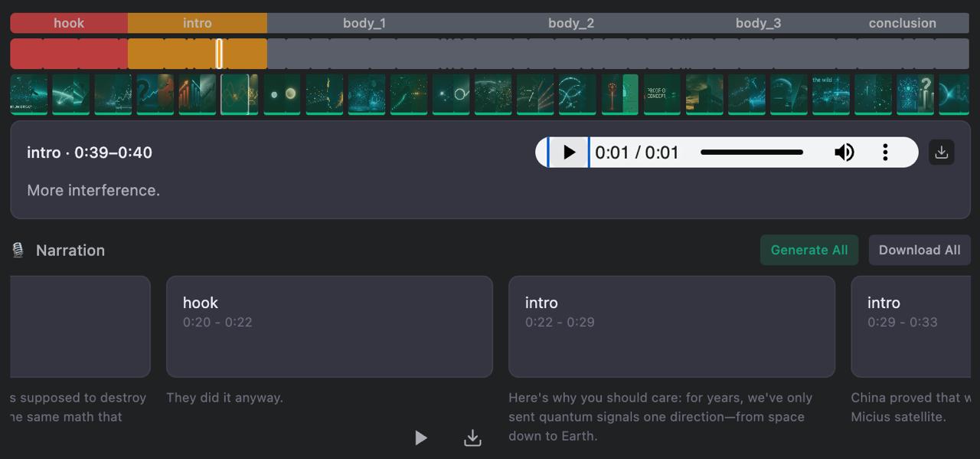Play the intro clip in audio player

[569, 152]
